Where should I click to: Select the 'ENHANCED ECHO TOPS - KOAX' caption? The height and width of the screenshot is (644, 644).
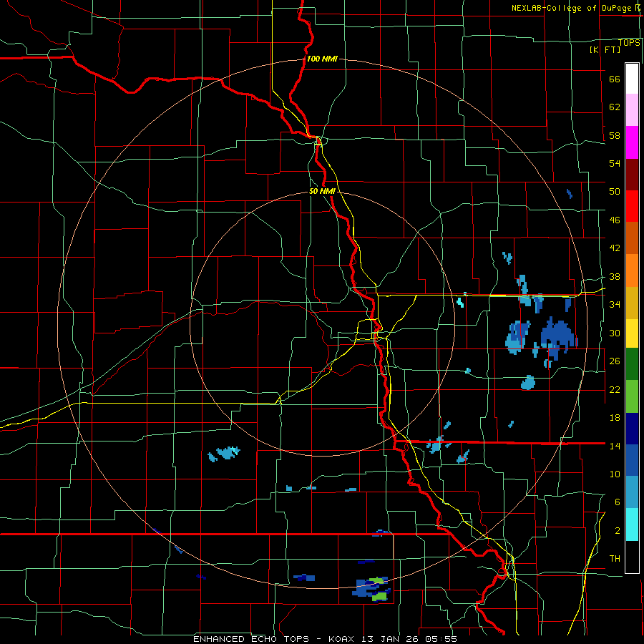pyautogui.click(x=273, y=639)
